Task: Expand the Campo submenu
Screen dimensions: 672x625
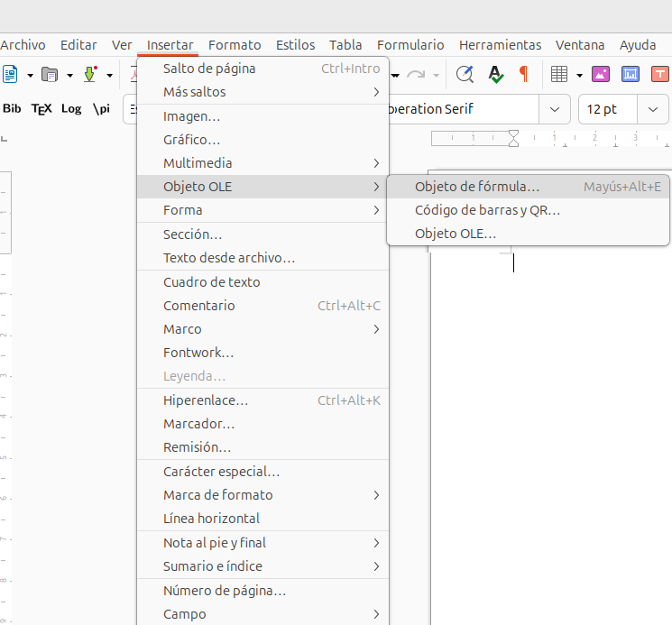Action: click(262, 614)
